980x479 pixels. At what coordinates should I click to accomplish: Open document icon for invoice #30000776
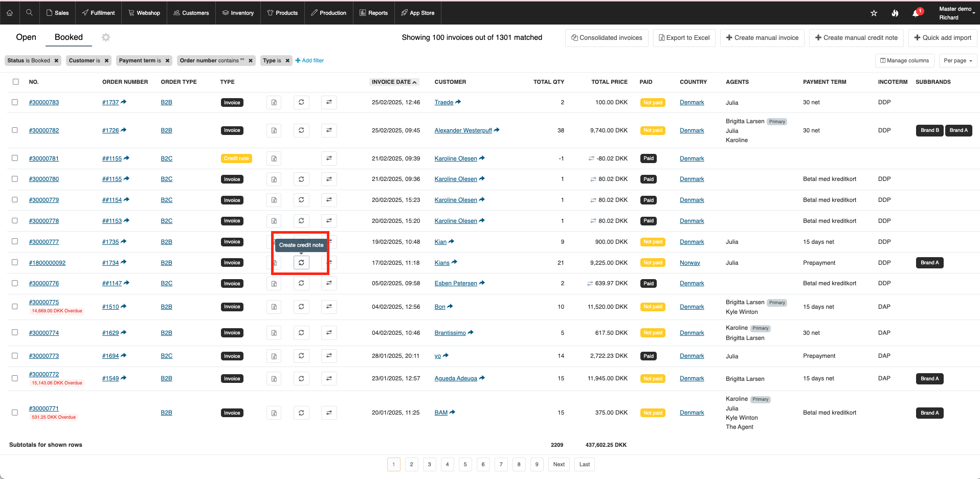(274, 283)
